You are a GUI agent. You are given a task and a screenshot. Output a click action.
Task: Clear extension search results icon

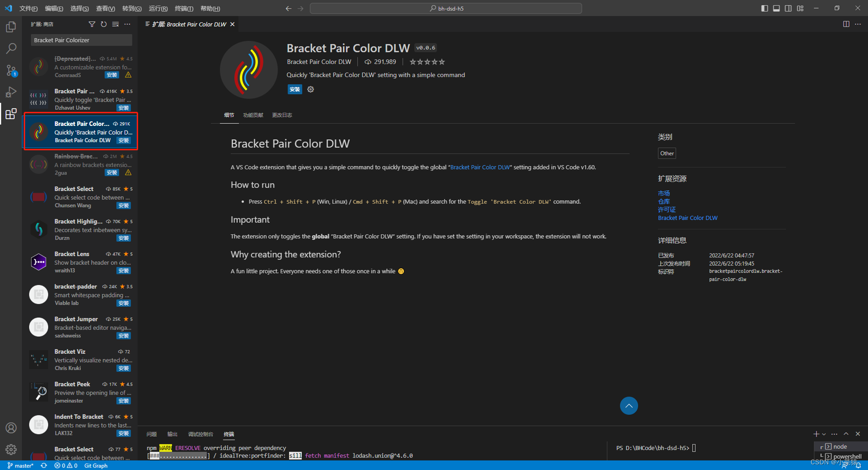[115, 24]
